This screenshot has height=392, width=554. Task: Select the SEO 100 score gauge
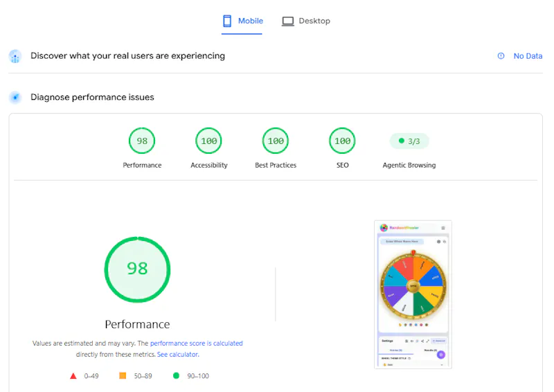click(x=342, y=141)
